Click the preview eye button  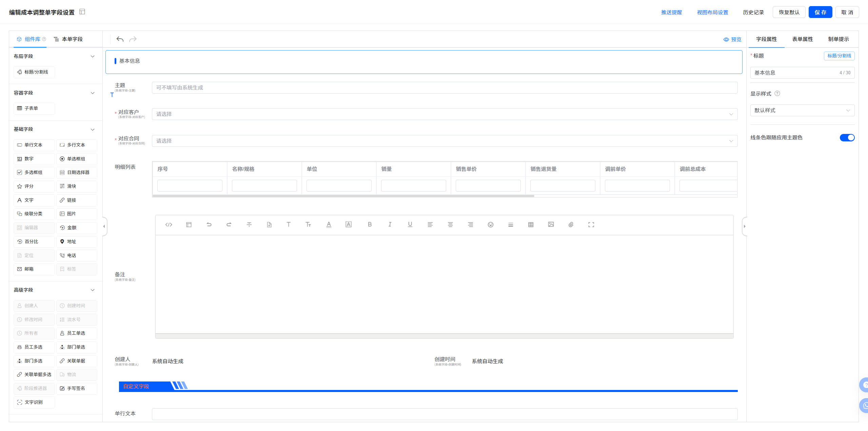tap(732, 39)
